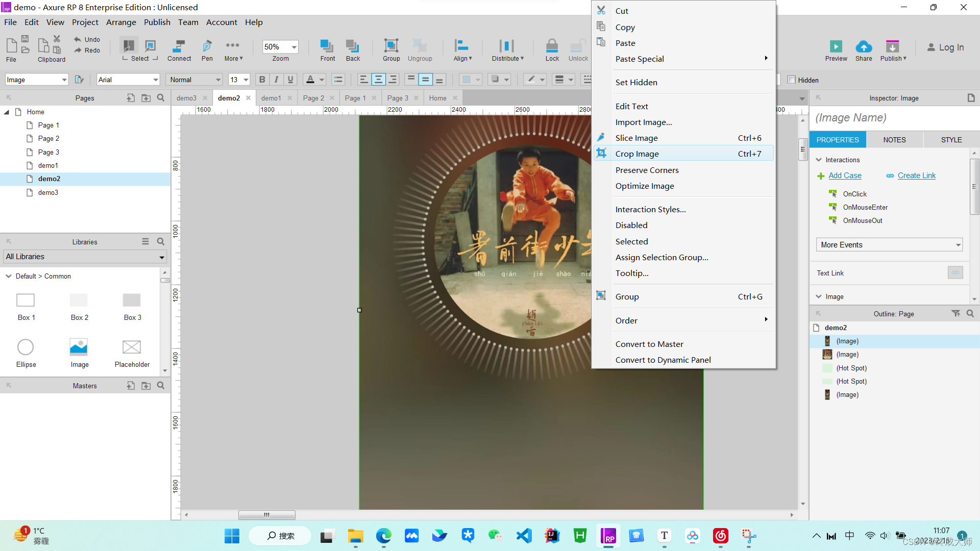Click the Add Case link
This screenshot has height=551, width=980.
tap(845, 176)
